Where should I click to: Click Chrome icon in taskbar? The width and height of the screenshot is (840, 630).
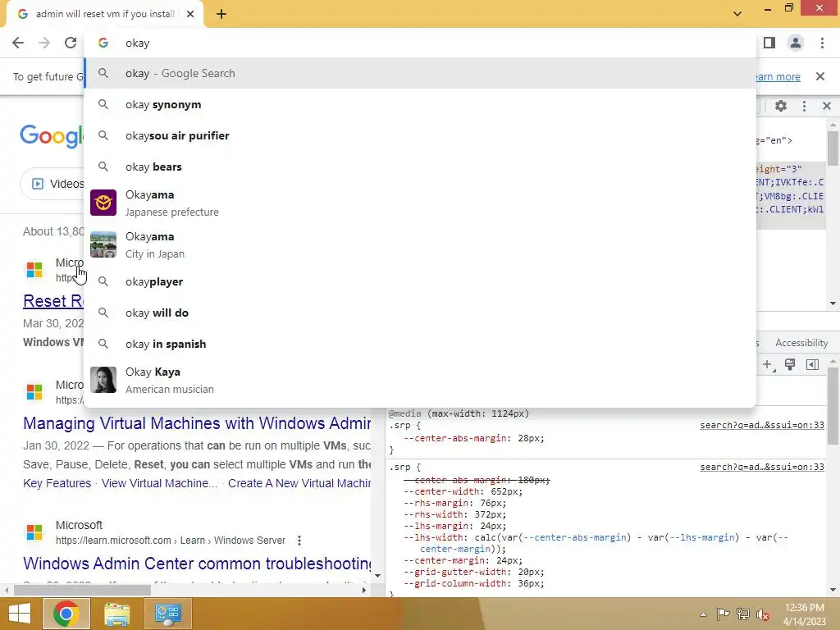coord(66,614)
